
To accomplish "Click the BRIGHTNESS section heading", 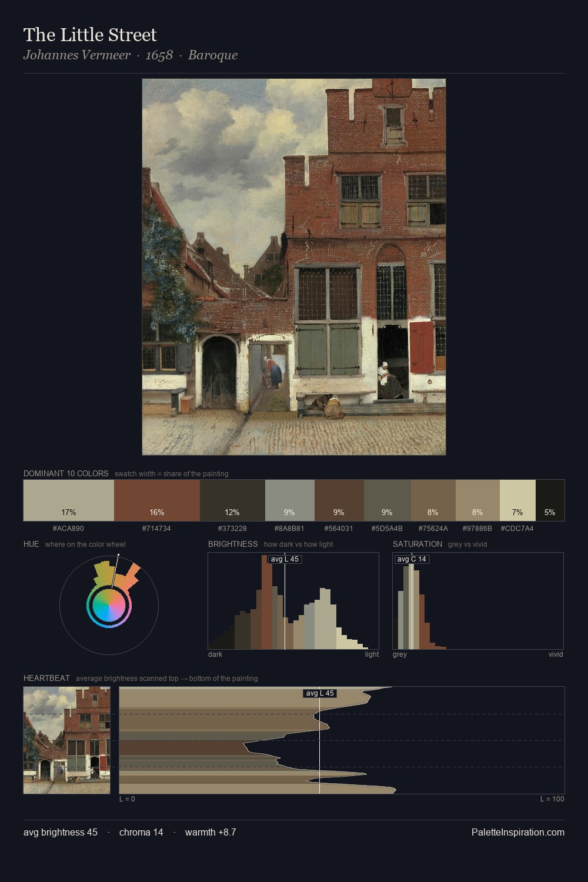I will pyautogui.click(x=233, y=544).
